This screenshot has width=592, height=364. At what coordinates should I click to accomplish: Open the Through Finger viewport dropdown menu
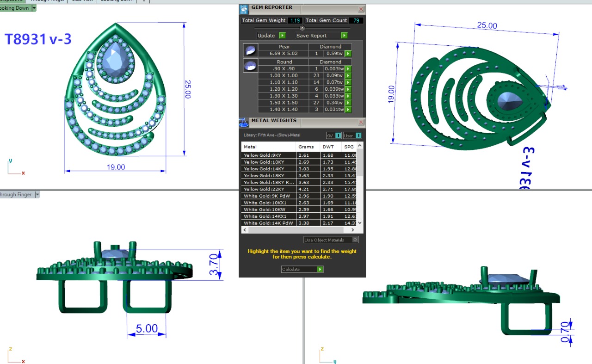37,195
